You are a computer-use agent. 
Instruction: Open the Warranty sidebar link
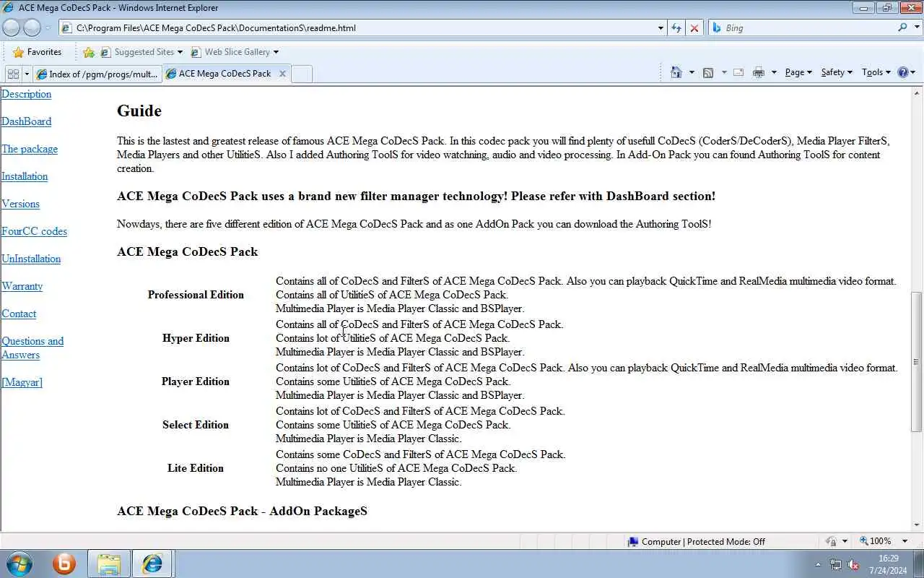(x=22, y=286)
